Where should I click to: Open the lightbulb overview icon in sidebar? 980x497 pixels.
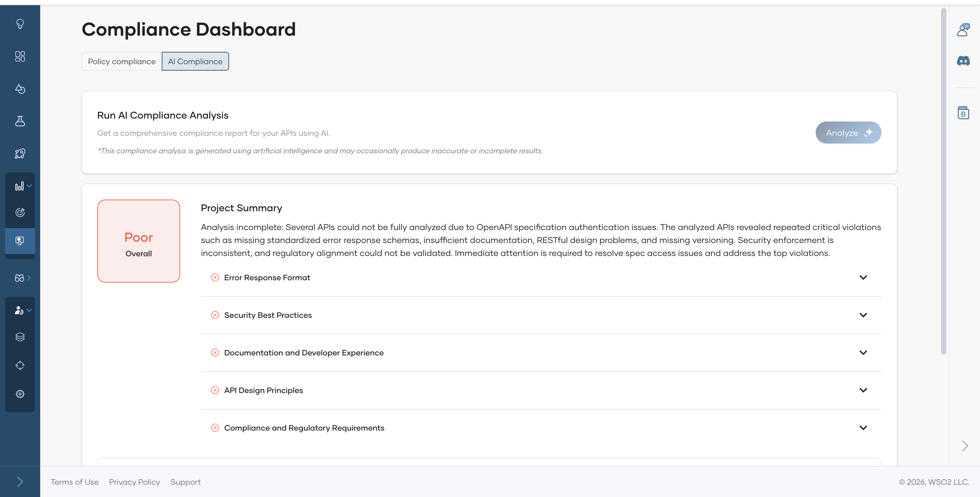click(20, 24)
